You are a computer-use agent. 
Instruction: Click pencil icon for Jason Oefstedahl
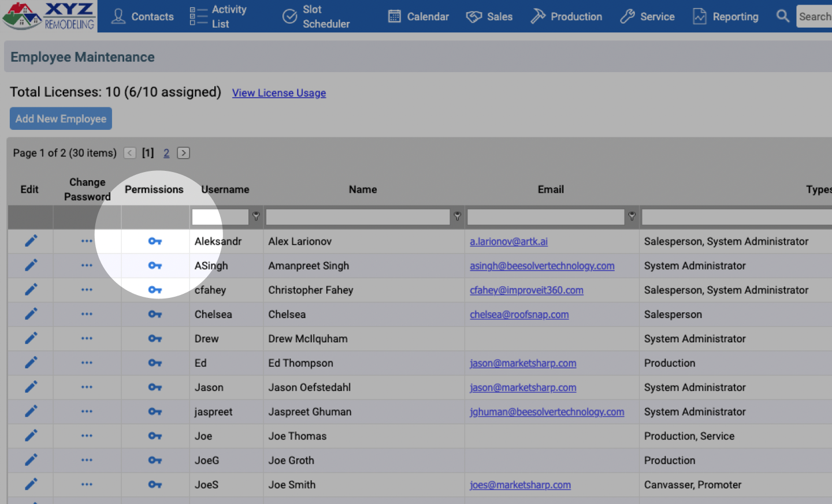point(31,387)
